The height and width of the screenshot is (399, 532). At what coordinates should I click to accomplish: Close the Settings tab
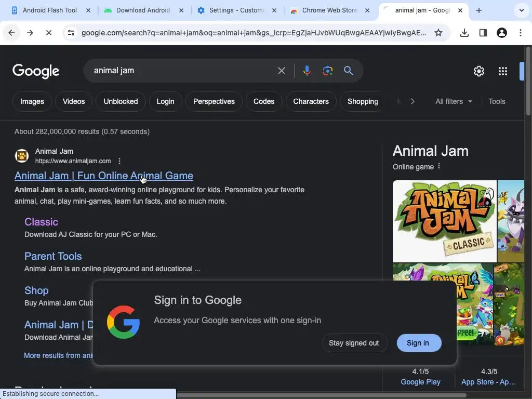point(274,10)
